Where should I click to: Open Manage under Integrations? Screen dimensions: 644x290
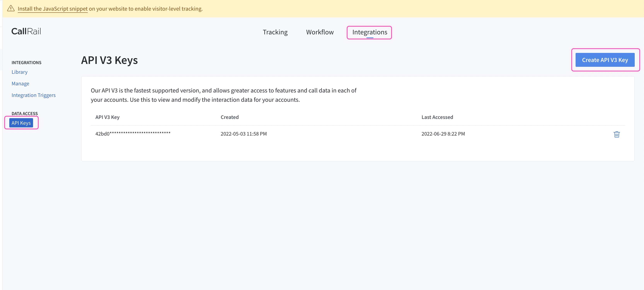point(20,83)
